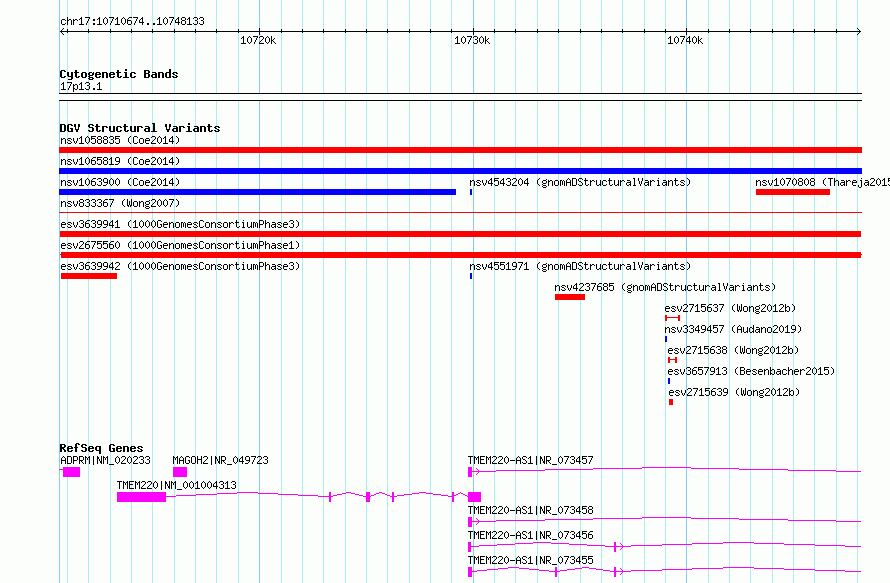This screenshot has width=890, height=583.
Task: Click TMEM220's exon block below the TMEM220-AS1 label
Action: [x=475, y=497]
